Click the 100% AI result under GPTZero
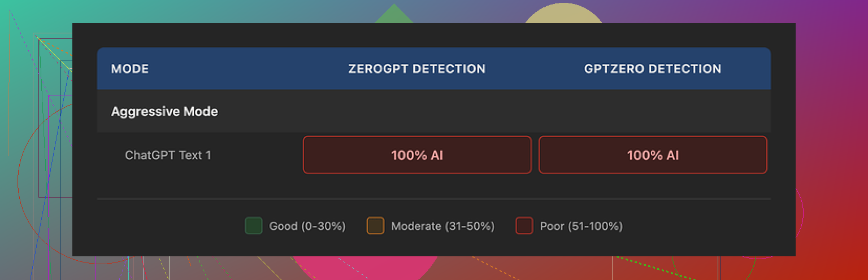Image resolution: width=868 pixels, height=280 pixels. tap(653, 155)
